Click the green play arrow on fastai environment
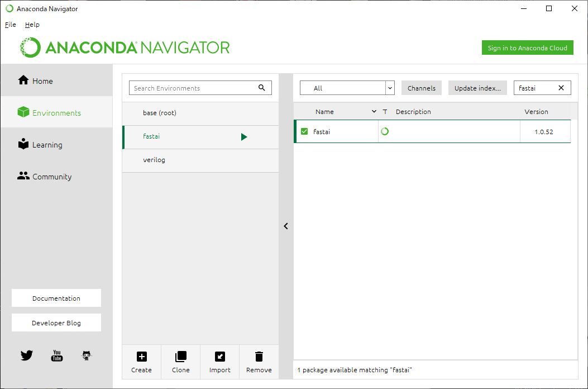The height and width of the screenshot is (389, 588). (x=244, y=137)
